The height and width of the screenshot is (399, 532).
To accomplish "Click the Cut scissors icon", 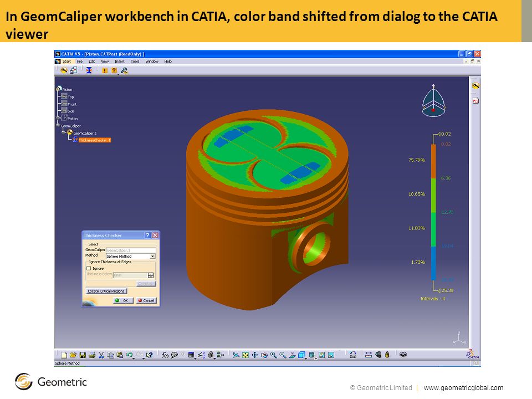I will (x=101, y=355).
